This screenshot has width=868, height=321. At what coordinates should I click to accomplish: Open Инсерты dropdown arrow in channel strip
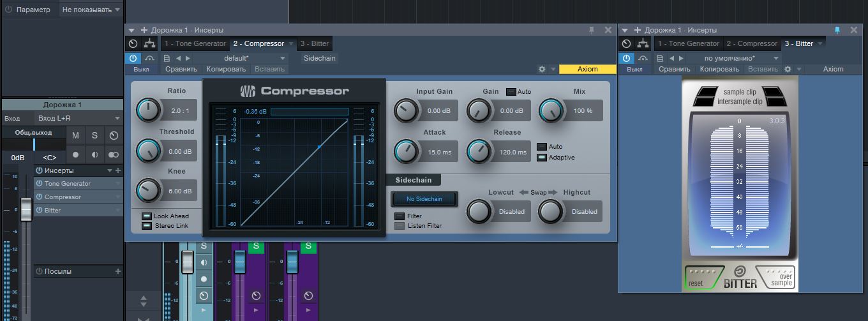[110, 171]
